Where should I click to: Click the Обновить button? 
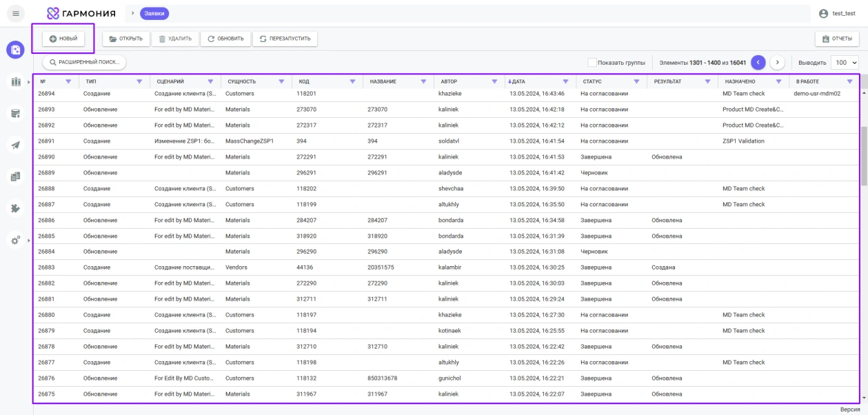click(225, 39)
